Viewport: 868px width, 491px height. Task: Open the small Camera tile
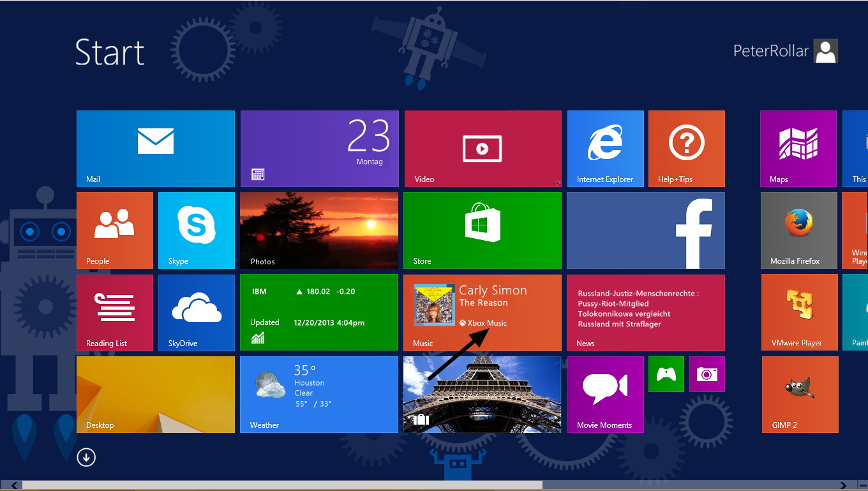pos(707,374)
